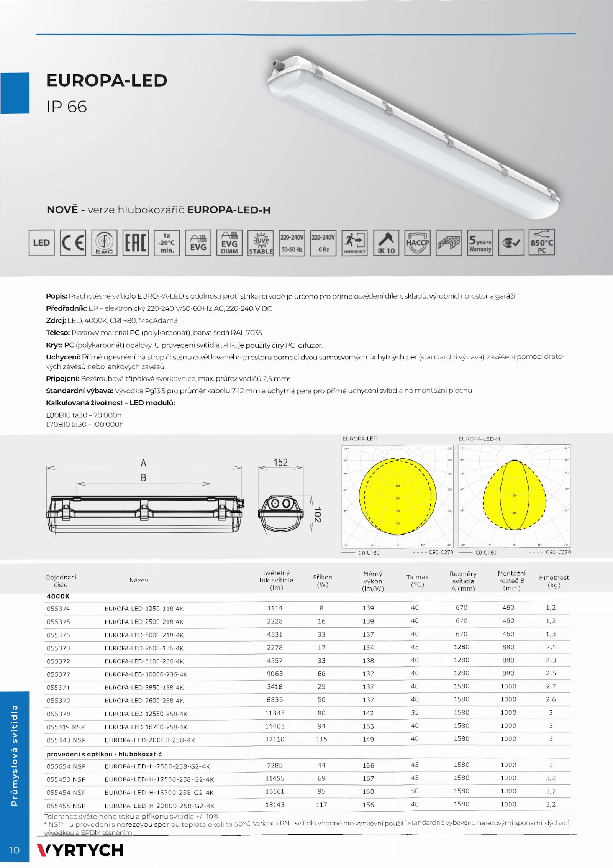The height and width of the screenshot is (868, 613).
Task: Click EUROPA-LED-2500-218-4K product name
Action: coord(144,622)
